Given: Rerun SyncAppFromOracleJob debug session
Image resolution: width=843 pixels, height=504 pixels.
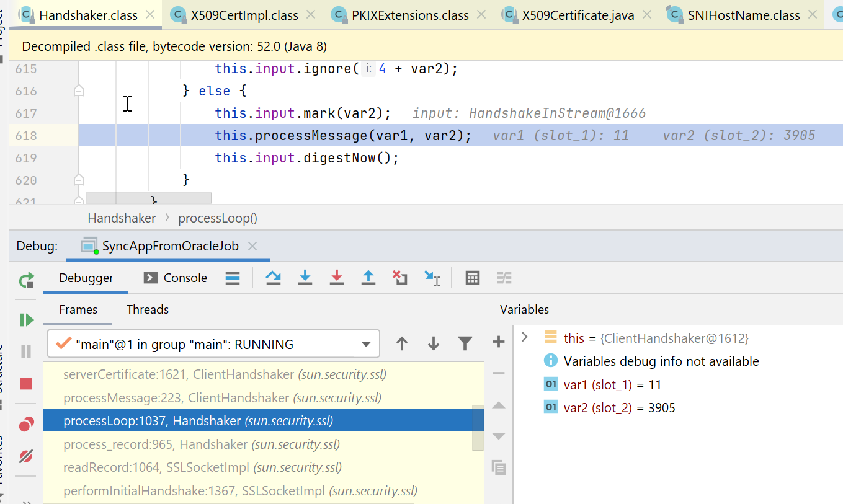Looking at the screenshot, I should click(26, 280).
